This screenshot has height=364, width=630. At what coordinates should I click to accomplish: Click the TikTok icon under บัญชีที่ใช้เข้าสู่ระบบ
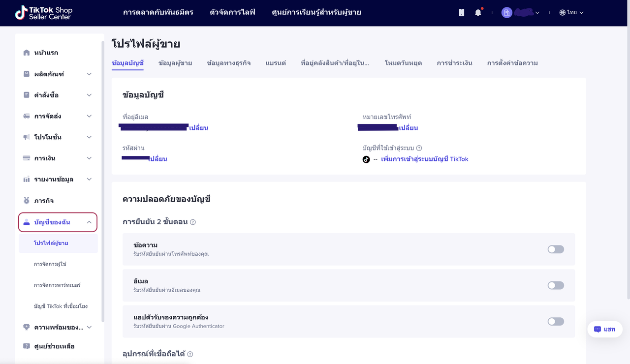click(366, 159)
